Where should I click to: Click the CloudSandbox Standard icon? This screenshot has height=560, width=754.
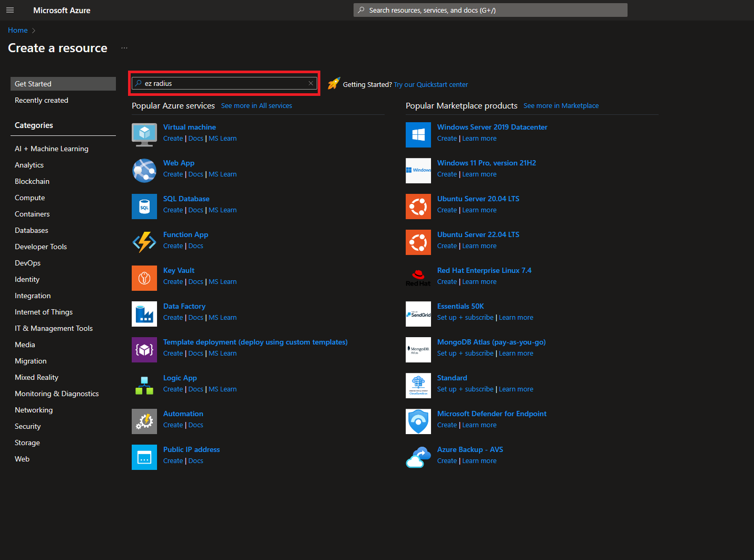coord(418,386)
